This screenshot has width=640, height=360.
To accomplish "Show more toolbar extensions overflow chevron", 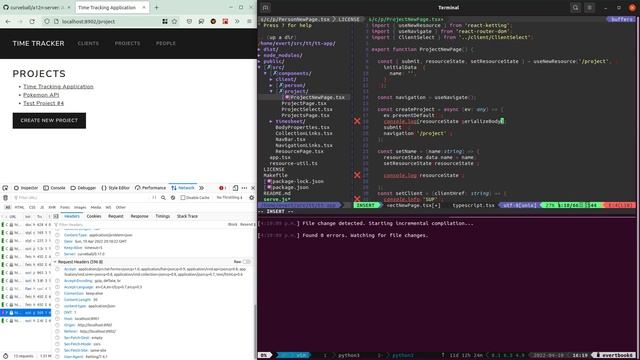I will 237,21.
